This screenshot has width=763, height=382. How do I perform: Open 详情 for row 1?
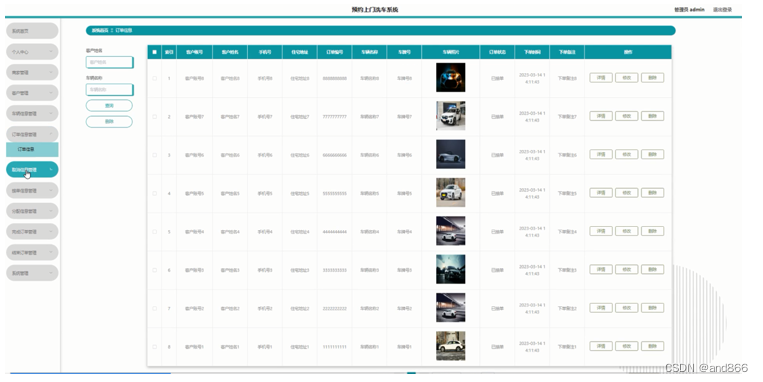click(x=601, y=77)
